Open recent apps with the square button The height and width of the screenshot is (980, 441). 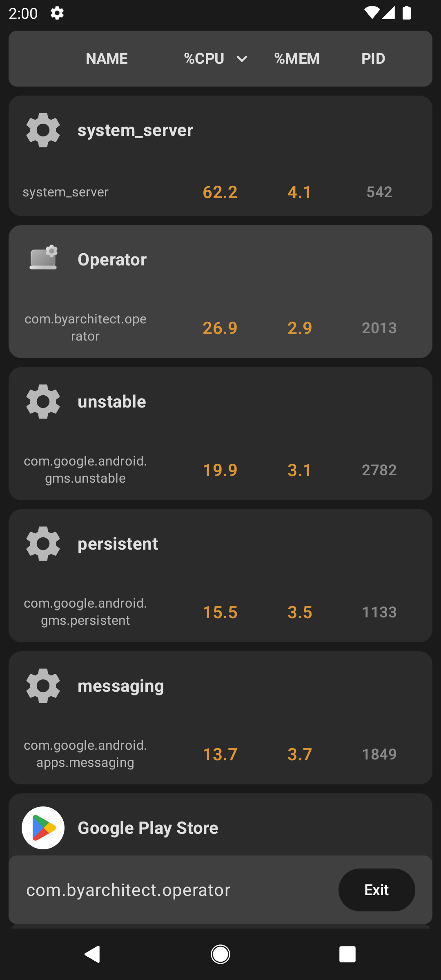point(347,954)
